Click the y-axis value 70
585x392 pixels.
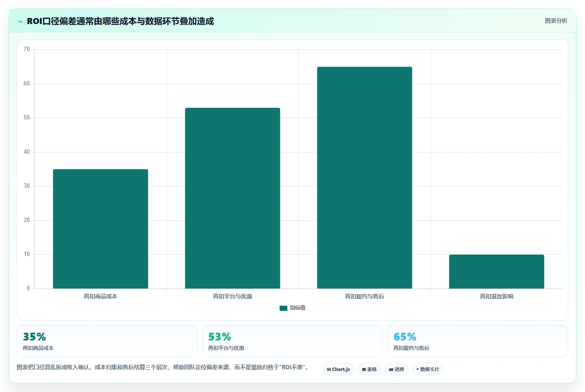(27, 49)
